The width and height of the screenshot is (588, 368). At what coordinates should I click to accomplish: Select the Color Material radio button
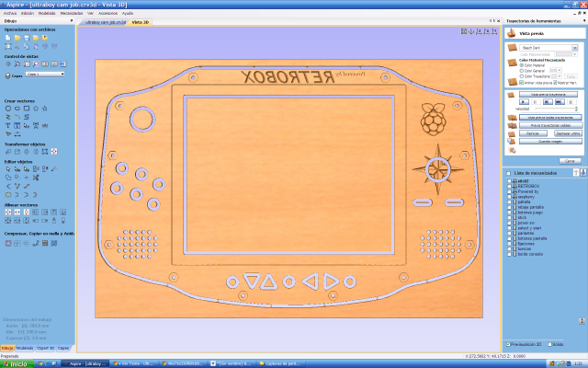pos(522,65)
